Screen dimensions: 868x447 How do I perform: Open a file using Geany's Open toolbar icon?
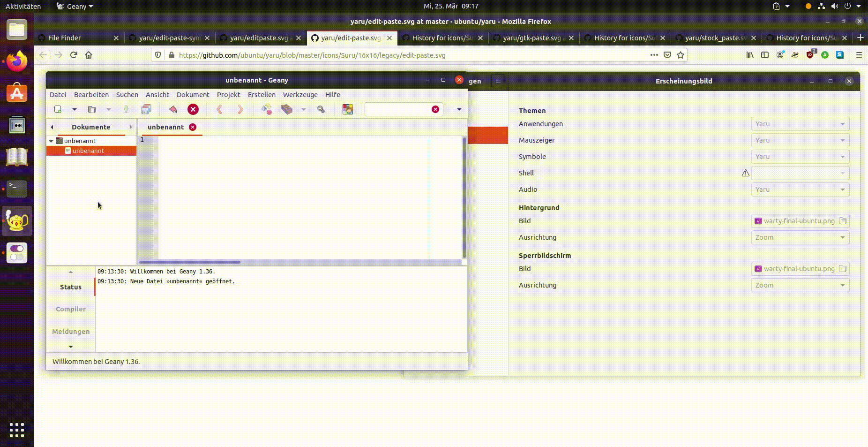[92, 109]
